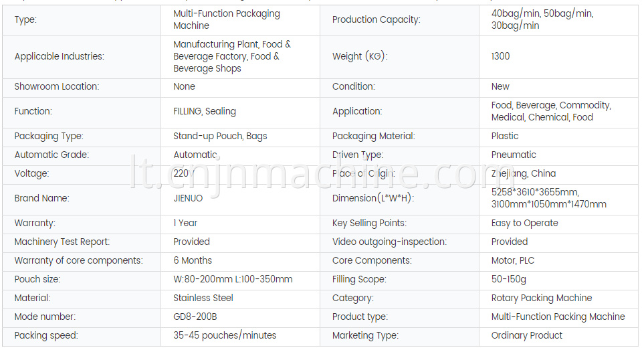Viewport: 644px width, 352px height.
Task: Click the 'Zhejiang, China' origin value
Action: click(523, 173)
